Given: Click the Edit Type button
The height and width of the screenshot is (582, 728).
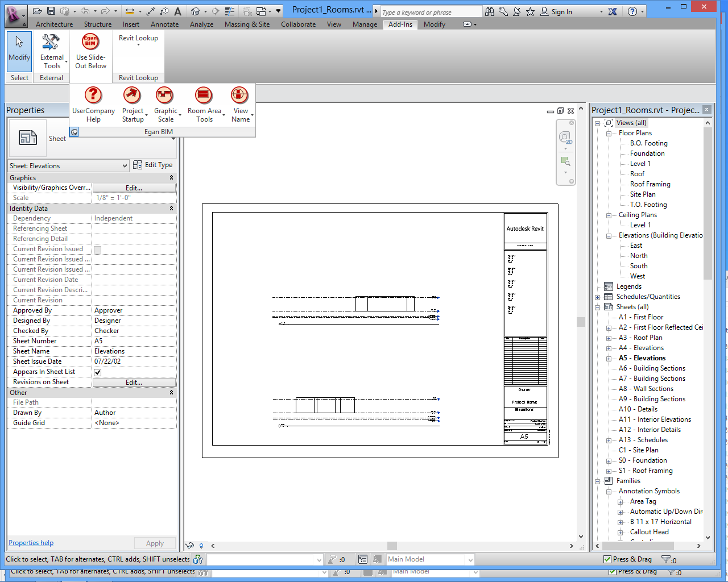Looking at the screenshot, I should click(x=153, y=165).
